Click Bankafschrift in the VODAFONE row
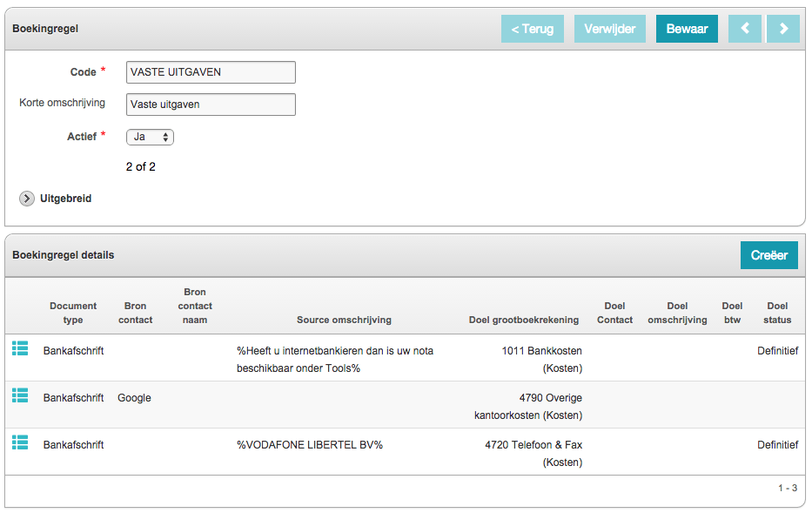Viewport: 812px width, 513px height. pyautogui.click(x=73, y=444)
